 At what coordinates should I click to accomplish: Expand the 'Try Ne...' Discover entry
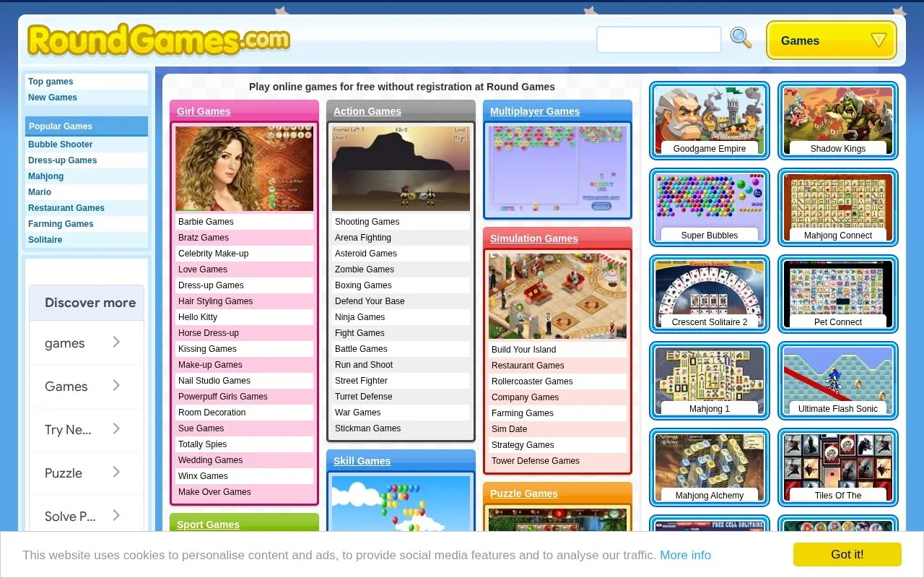pyautogui.click(x=87, y=430)
